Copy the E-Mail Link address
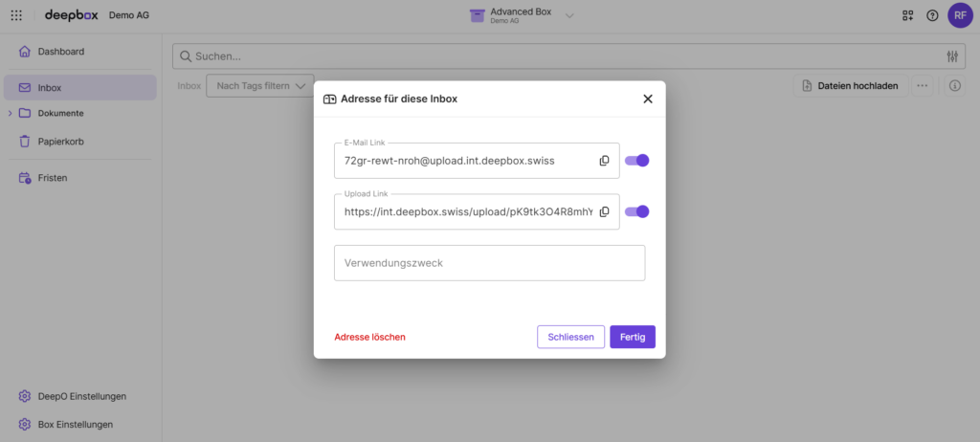Viewport: 980px width, 442px height. point(604,161)
